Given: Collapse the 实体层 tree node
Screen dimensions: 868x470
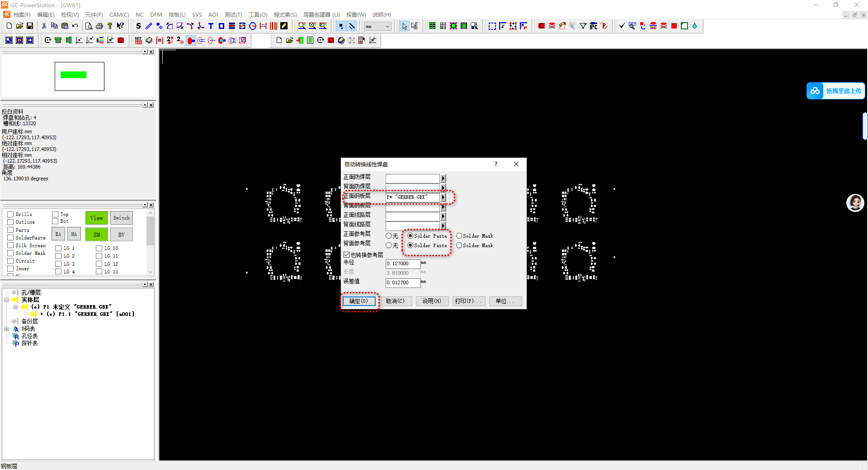Looking at the screenshot, I should click(7, 300).
